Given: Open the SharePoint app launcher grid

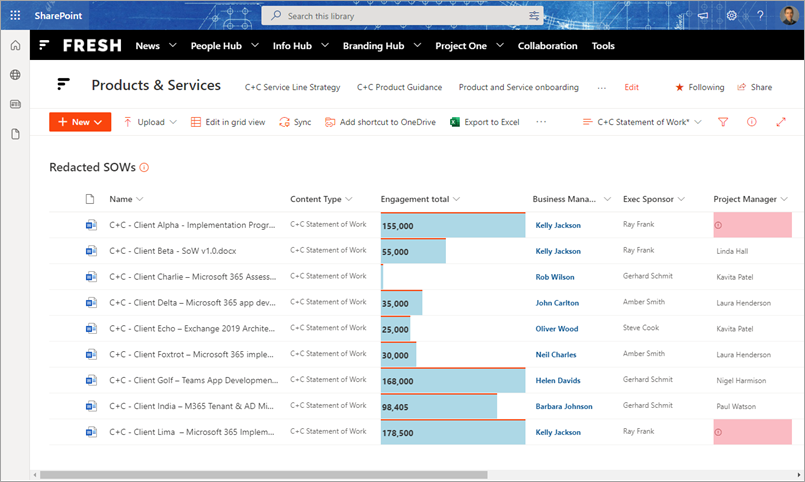Looking at the screenshot, I should 15,15.
